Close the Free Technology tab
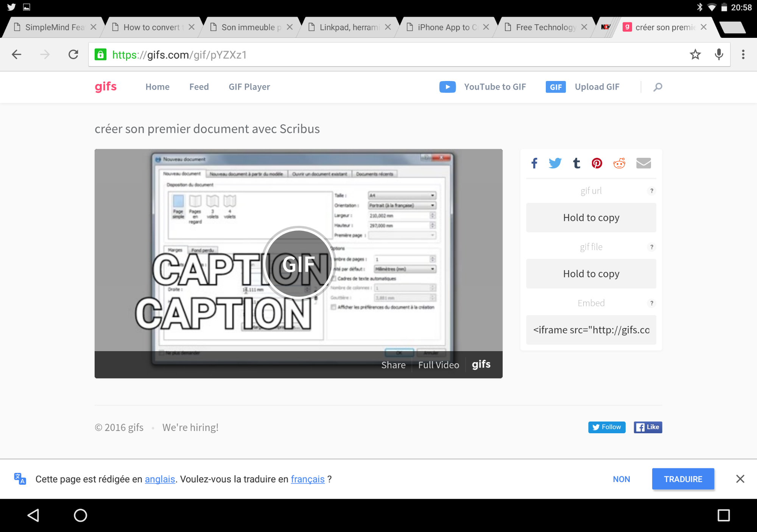 [x=584, y=27]
